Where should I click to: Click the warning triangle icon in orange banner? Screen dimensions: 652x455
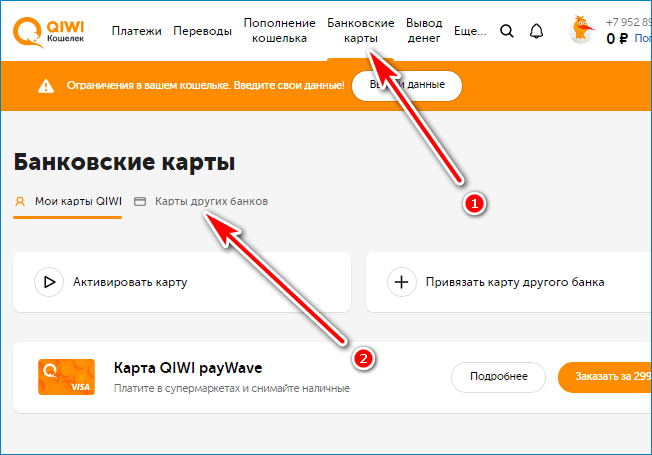click(x=46, y=86)
